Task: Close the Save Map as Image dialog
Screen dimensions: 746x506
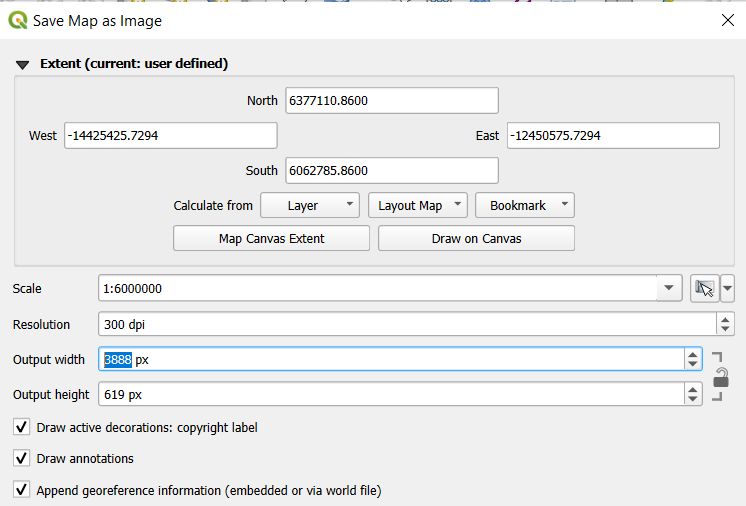Action: click(x=727, y=20)
